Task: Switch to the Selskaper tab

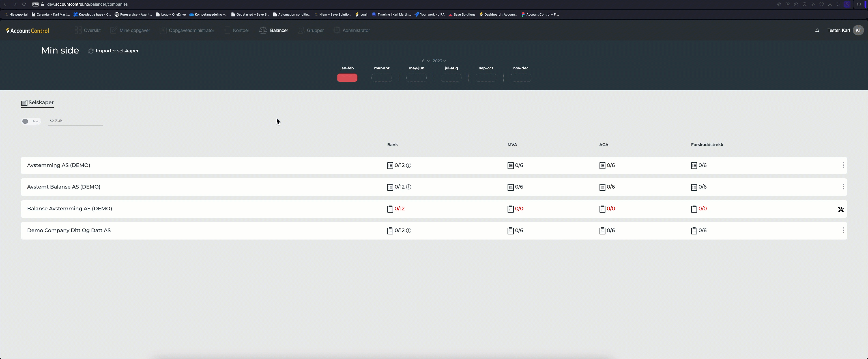Action: click(37, 102)
